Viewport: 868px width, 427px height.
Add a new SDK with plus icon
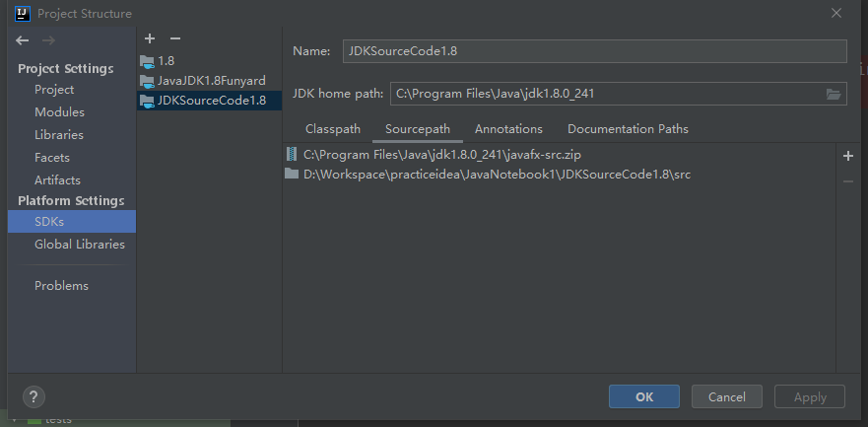[x=150, y=38]
